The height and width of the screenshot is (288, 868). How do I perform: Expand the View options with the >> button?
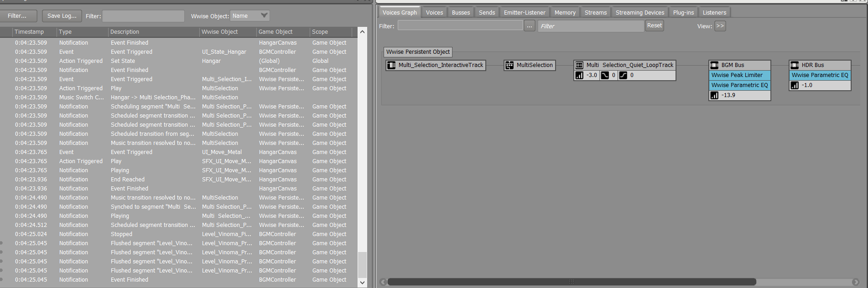(720, 26)
